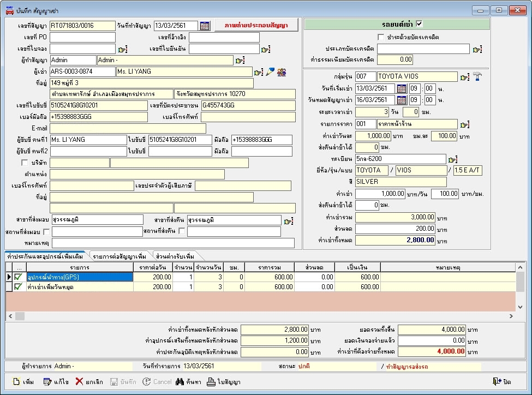Click the หมายเหตุ remarks field

pos(173,243)
